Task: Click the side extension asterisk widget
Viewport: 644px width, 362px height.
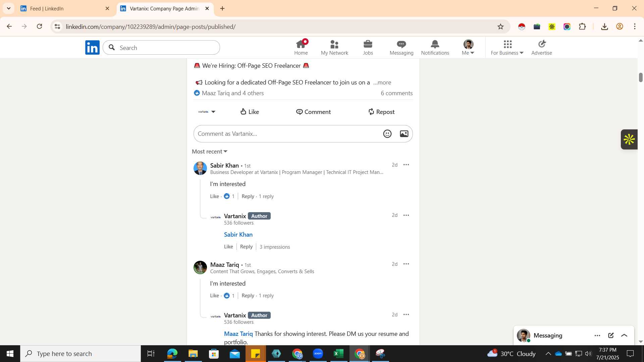Action: pos(629,139)
